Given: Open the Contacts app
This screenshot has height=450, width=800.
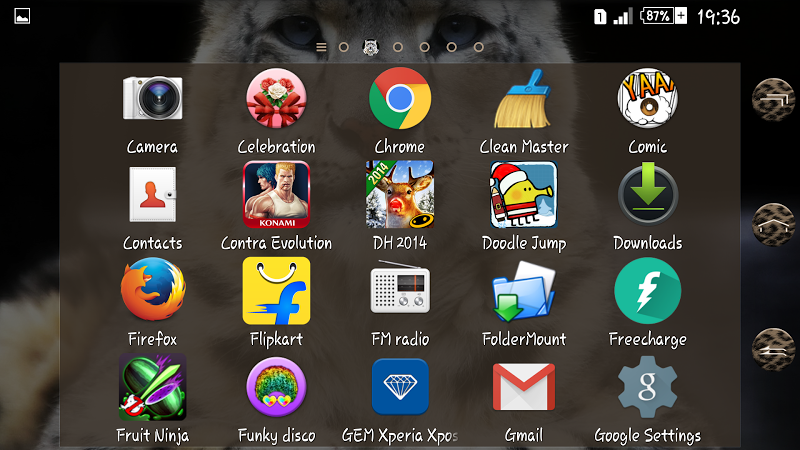Looking at the screenshot, I should click(153, 194).
